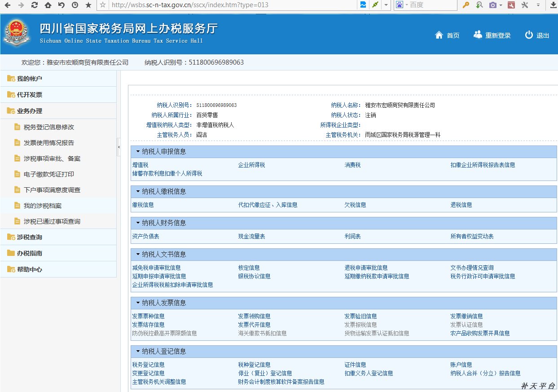Open 账户信息 link
This screenshot has height=392, width=558.
[x=461, y=365]
